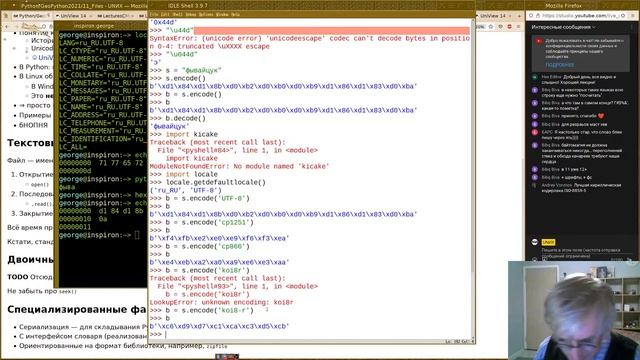Open the Window menu in IDLE Shell
Viewport: 640px width, 360px height.
tap(222, 14)
